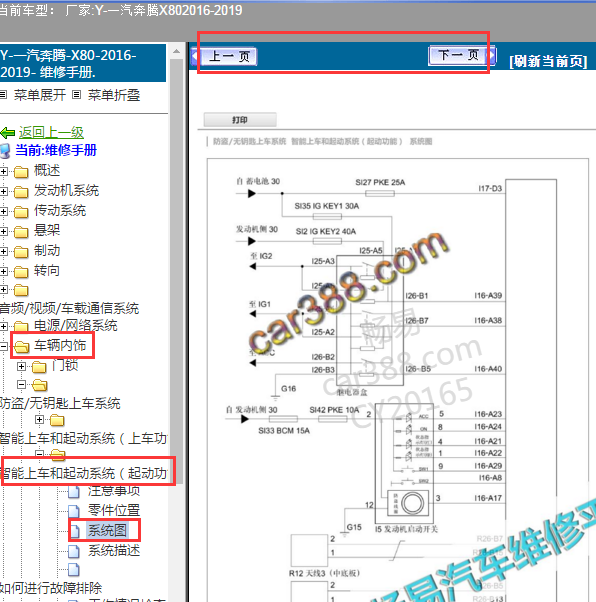
Task: Click the 打印 print button
Action: (240, 120)
